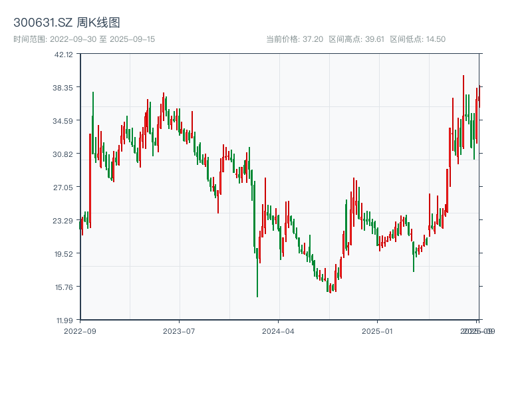Click the 2022-09-30 start date
This screenshot has height=399, width=532.
click(76, 39)
